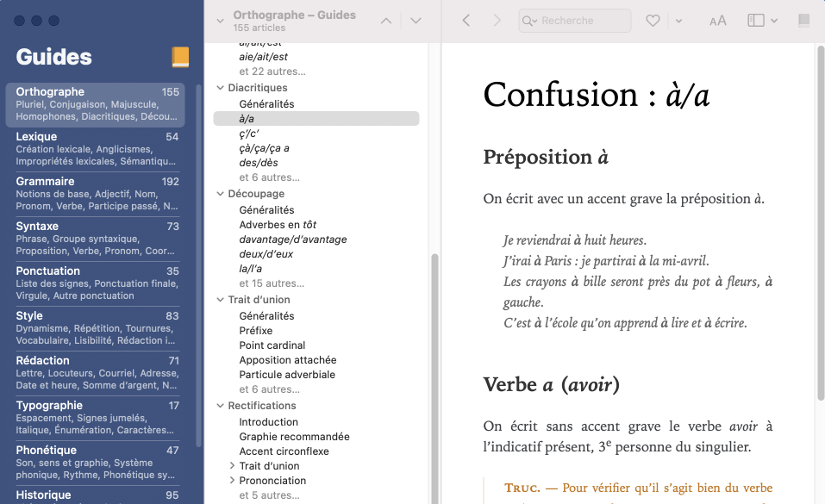The width and height of the screenshot is (825, 504).
Task: Collapse the Diacritiques section
Action: click(221, 88)
